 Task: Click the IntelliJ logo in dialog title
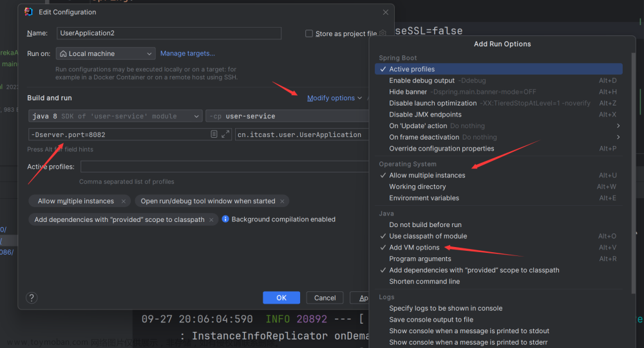pos(29,12)
